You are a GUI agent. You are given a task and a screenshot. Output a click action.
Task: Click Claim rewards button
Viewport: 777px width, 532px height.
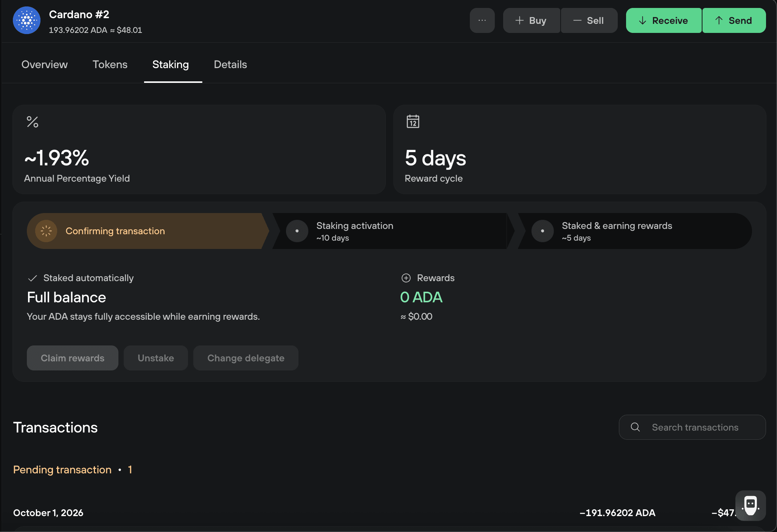[x=73, y=358]
